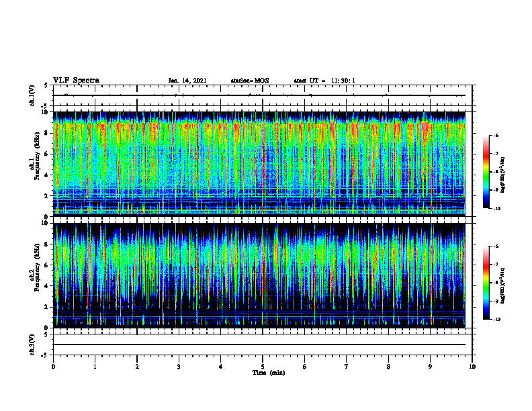Select the date text "Jan. 14, 2021"

[187, 81]
